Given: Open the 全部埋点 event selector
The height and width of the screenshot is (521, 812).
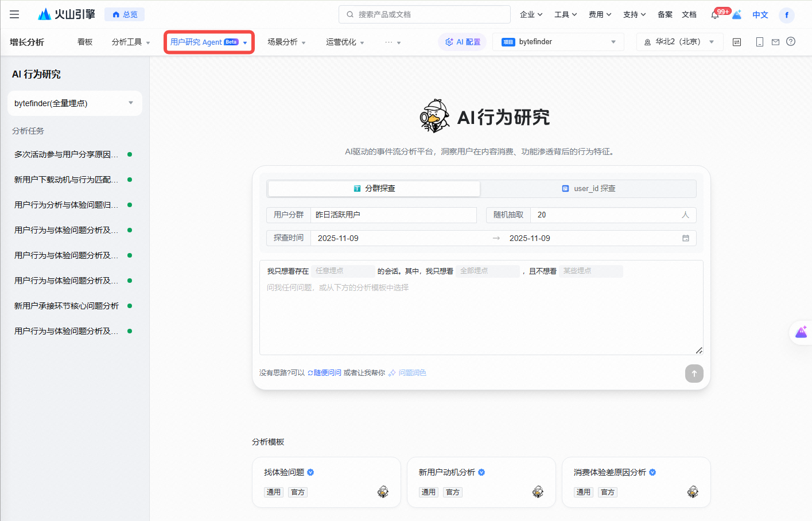Looking at the screenshot, I should coord(488,271).
